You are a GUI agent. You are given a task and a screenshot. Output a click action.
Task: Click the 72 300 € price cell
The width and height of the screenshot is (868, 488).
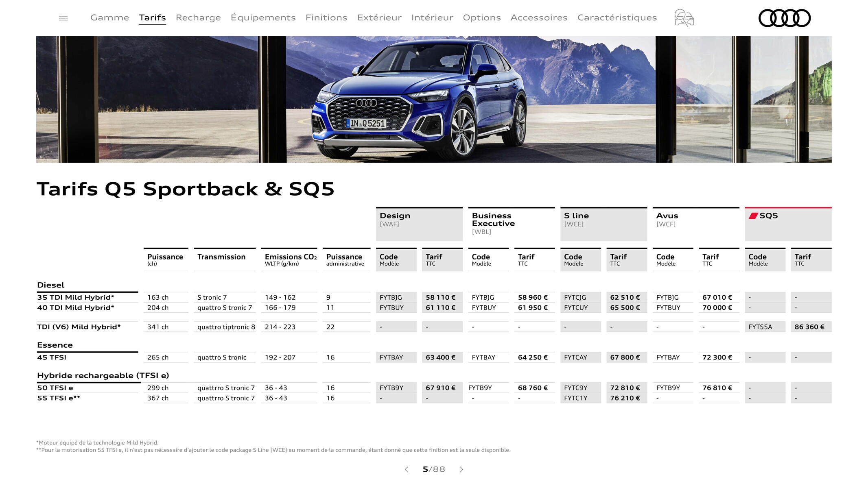717,357
